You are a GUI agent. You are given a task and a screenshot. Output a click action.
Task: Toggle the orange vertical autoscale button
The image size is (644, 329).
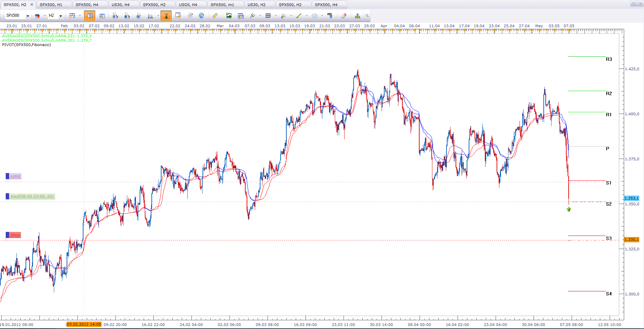pyautogui.click(x=166, y=16)
